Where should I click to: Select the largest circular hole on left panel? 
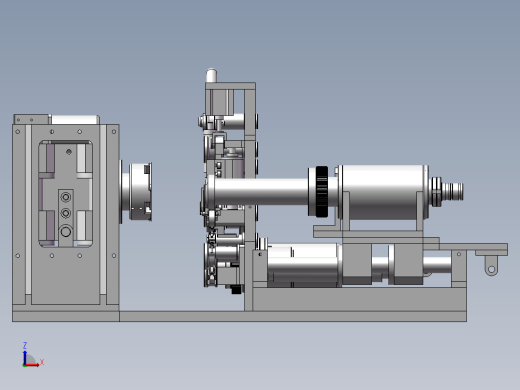pyautogui.click(x=66, y=231)
